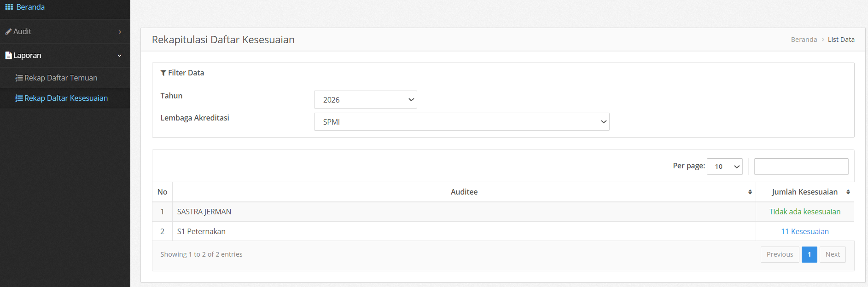Click the Audit pencil icon

coord(8,32)
